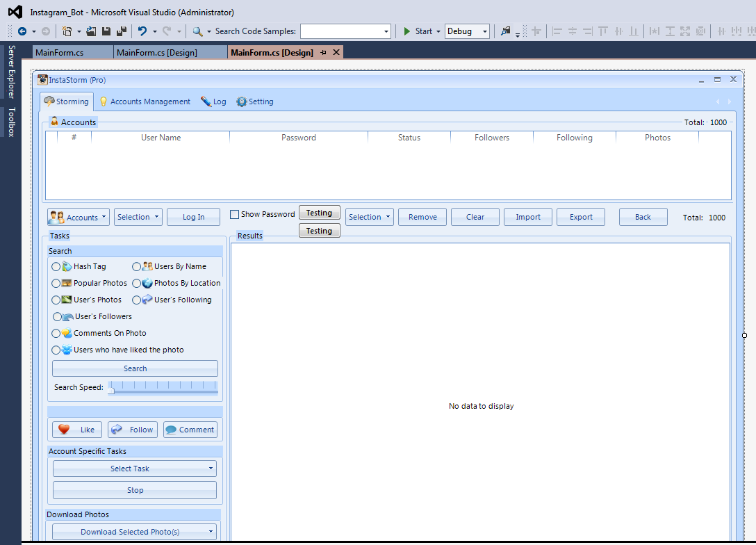The image size is (756, 545).
Task: Open the Accounts Management tab
Action: pos(145,101)
